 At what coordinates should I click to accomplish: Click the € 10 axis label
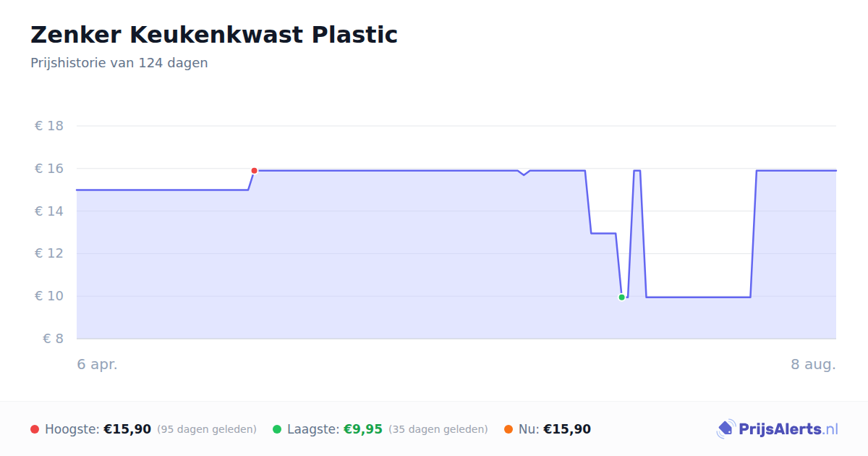pyautogui.click(x=49, y=296)
